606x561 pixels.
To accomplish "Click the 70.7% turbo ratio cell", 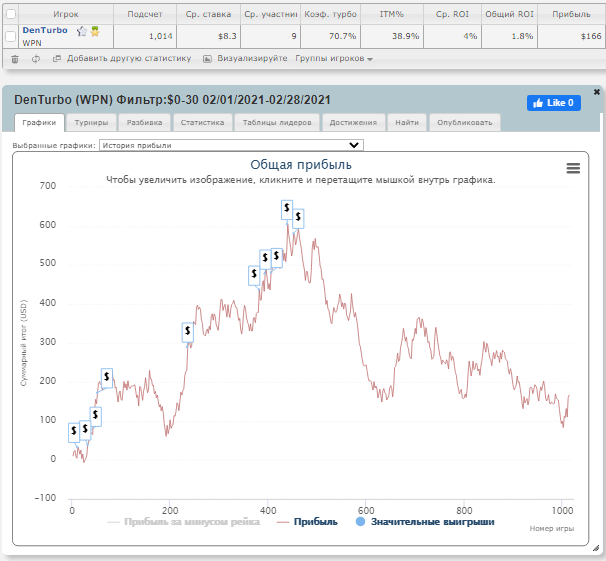I will pos(330,36).
